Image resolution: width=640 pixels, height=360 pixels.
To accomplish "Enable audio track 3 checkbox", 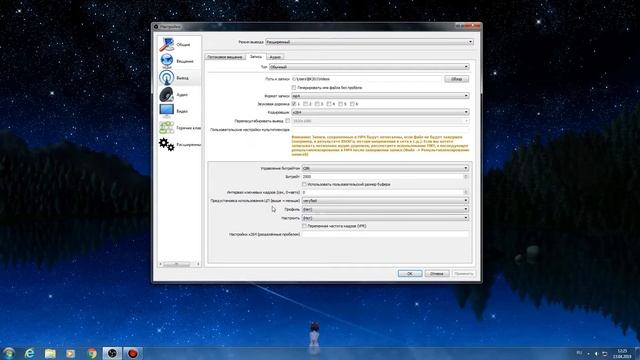I will (317, 104).
